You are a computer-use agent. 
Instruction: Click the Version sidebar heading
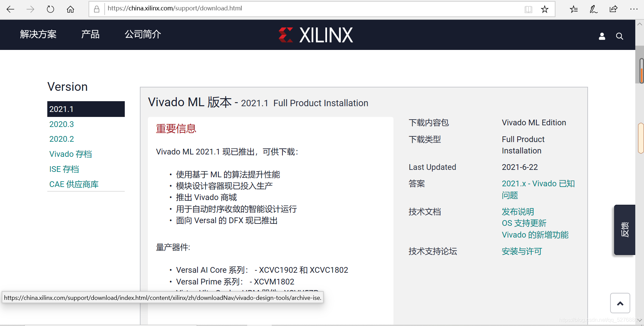click(67, 87)
